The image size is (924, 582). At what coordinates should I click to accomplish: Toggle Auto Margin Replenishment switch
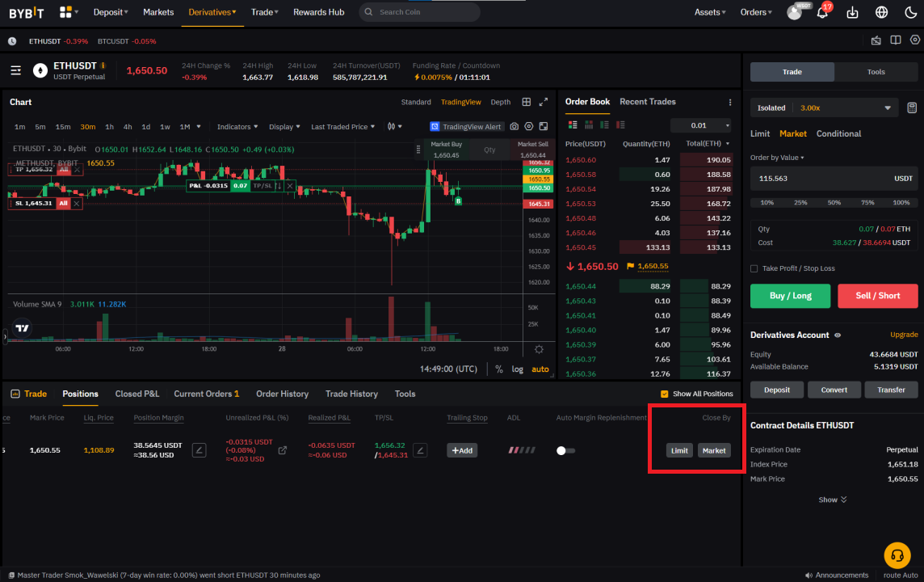pos(565,450)
